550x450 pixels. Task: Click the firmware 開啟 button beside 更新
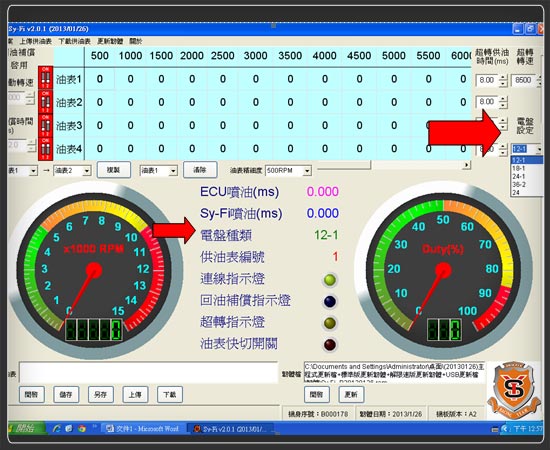(x=317, y=395)
